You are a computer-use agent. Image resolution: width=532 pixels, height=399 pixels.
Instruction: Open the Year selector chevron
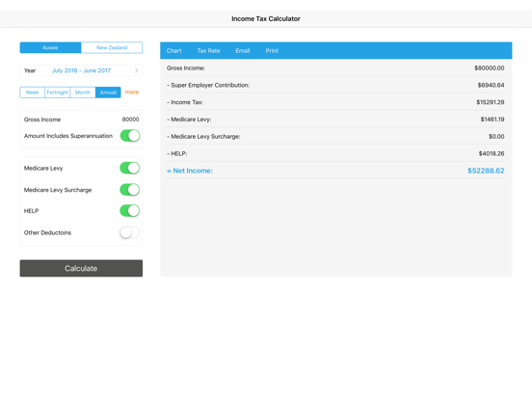(137, 70)
